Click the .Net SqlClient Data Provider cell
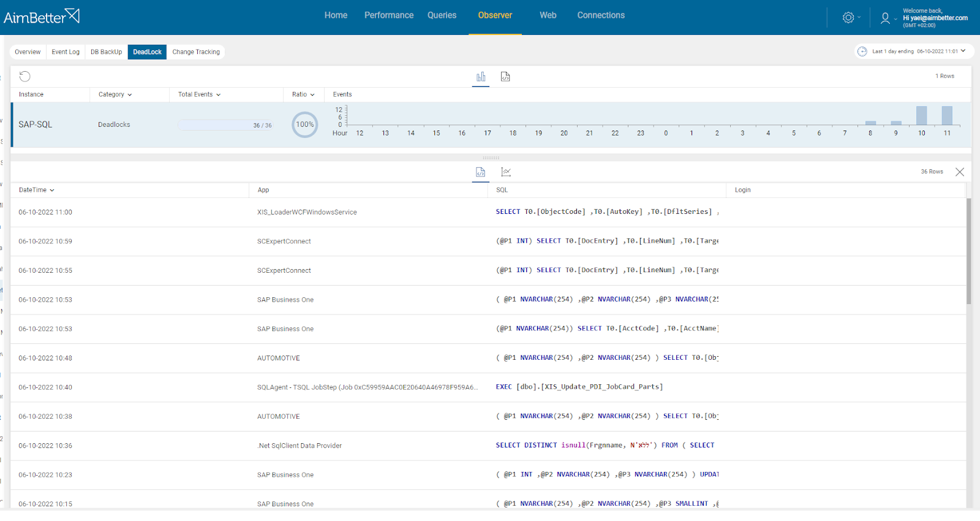The width and height of the screenshot is (980, 521). point(300,446)
